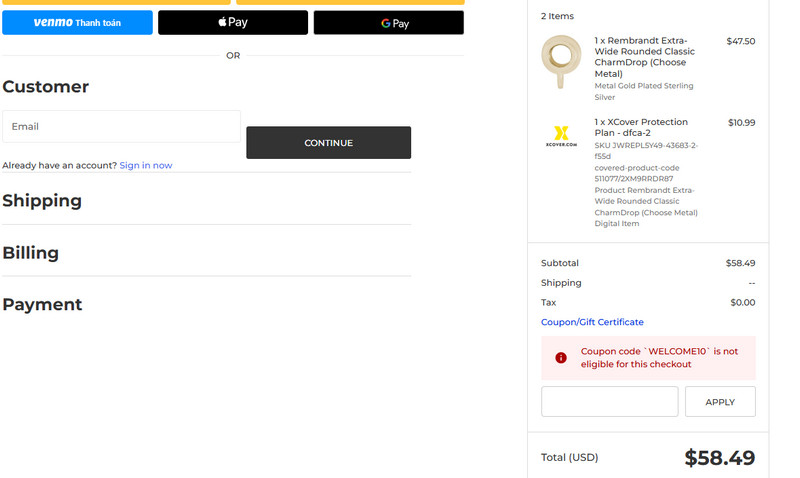The image size is (800, 478).
Task: Pay with the Venmo button
Action: click(77, 22)
